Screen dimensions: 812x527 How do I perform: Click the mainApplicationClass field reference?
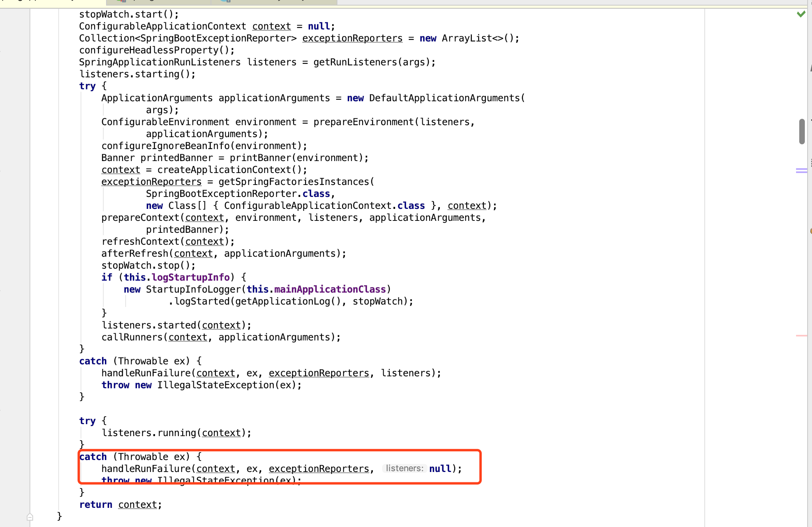[330, 289]
